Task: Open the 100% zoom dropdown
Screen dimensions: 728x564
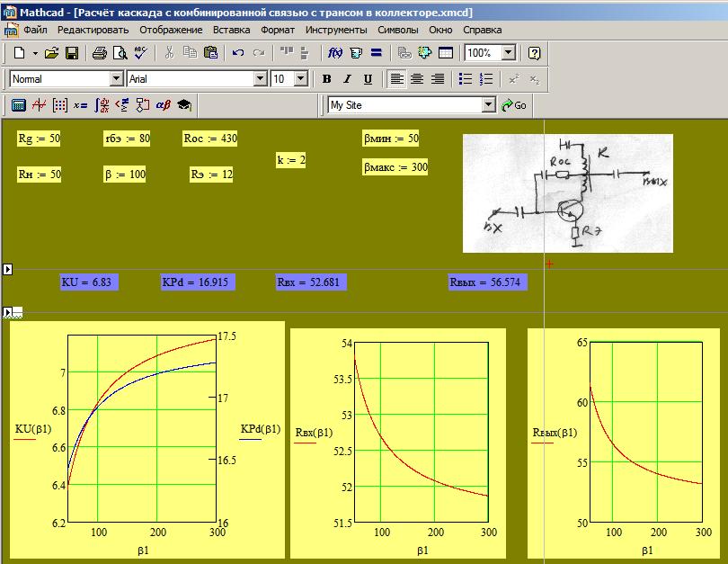Action: coord(509,53)
